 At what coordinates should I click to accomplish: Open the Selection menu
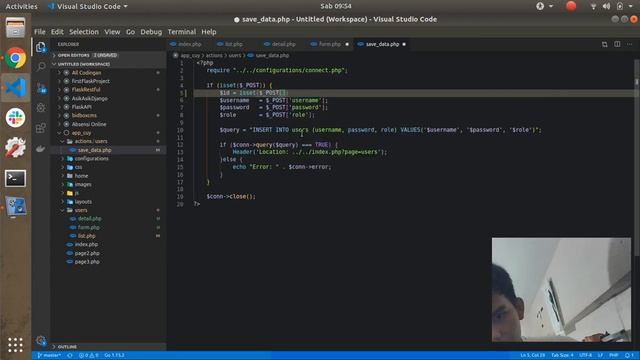[x=84, y=32]
